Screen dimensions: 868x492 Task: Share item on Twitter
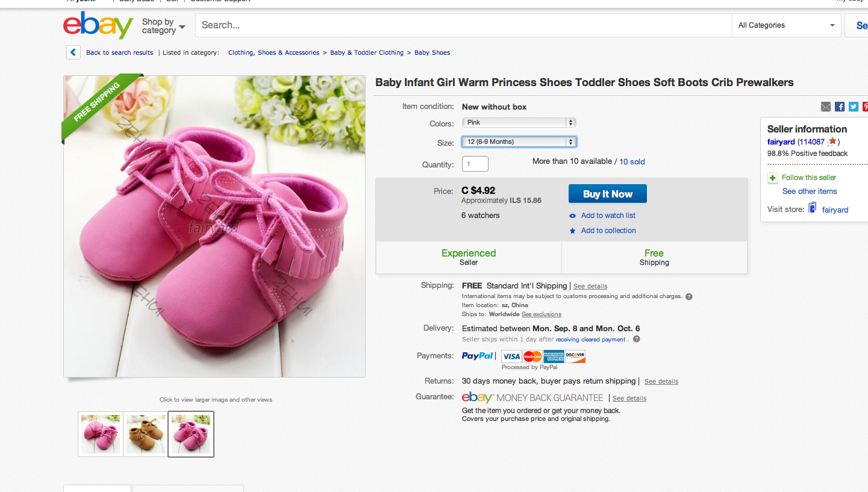tap(854, 107)
